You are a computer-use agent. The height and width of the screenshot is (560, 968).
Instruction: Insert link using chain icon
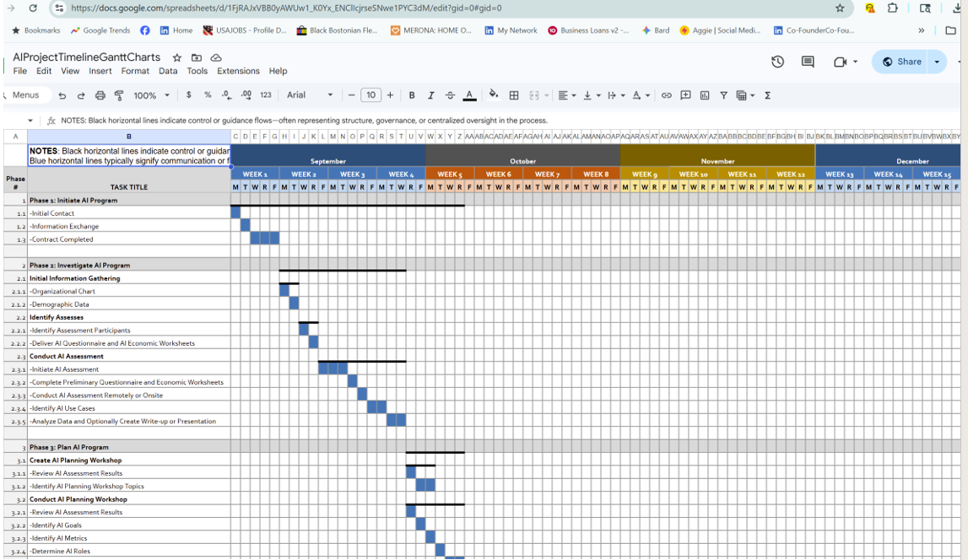[x=666, y=95]
